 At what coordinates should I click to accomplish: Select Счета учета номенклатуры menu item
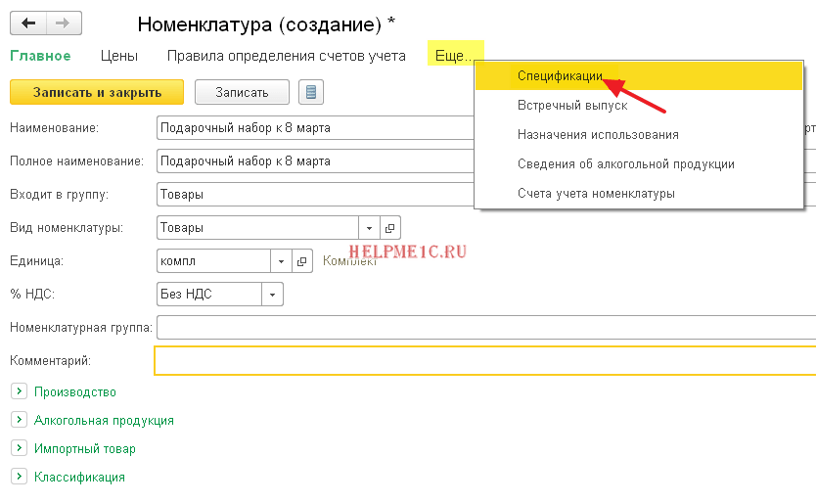[x=596, y=194]
